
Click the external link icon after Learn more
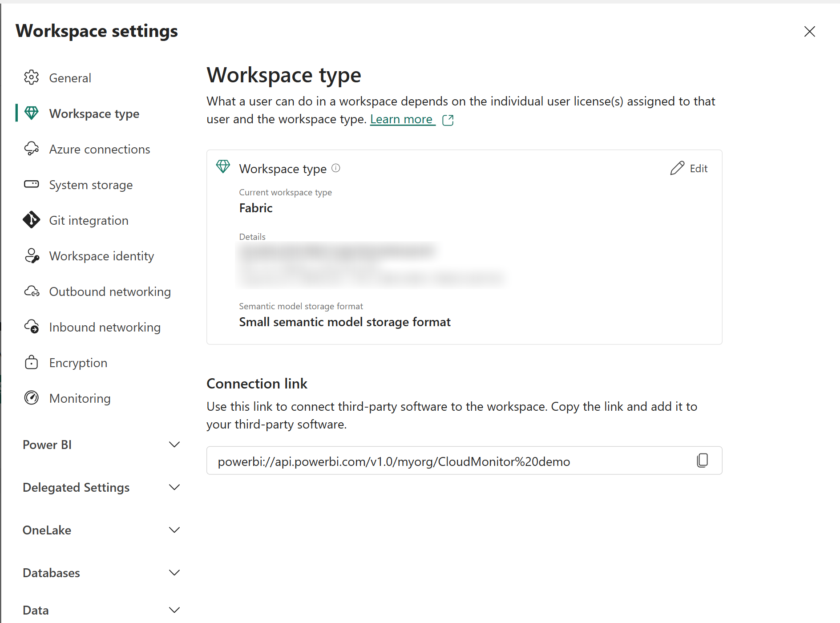coord(448,120)
